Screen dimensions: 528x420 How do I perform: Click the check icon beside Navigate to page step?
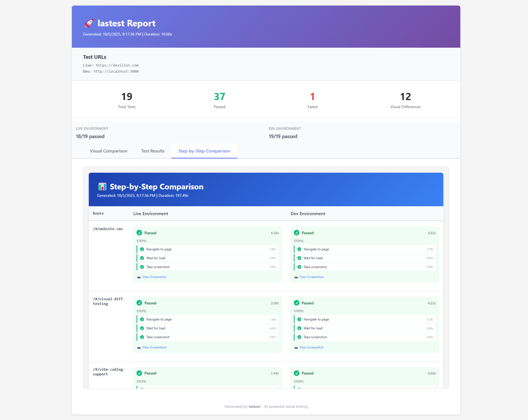tap(142, 249)
